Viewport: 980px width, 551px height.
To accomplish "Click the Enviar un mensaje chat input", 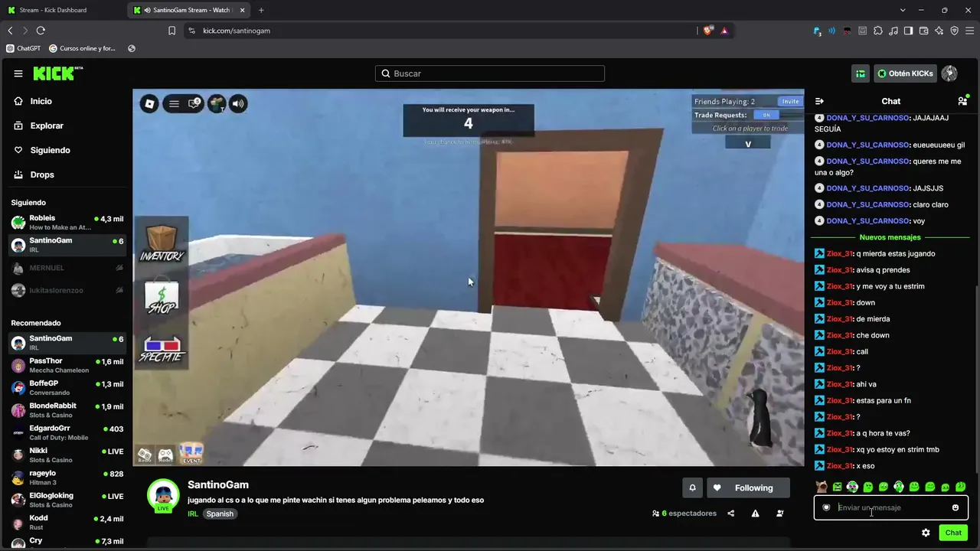I will pyautogui.click(x=890, y=507).
